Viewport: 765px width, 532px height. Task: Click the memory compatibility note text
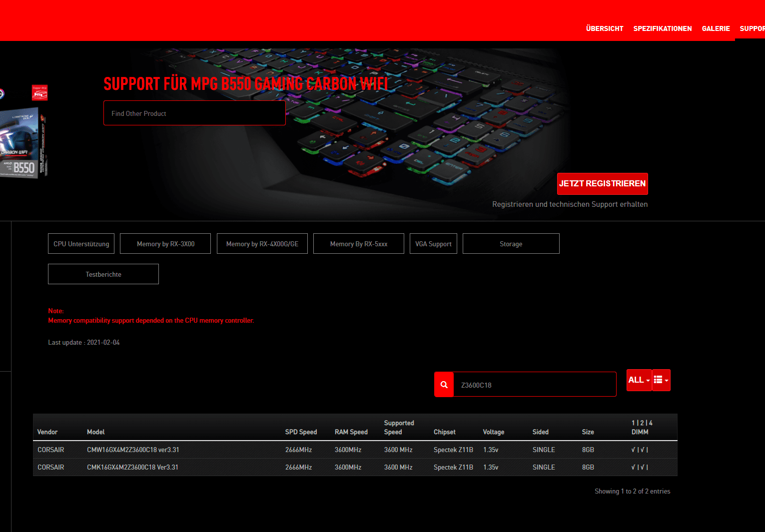pos(151,320)
